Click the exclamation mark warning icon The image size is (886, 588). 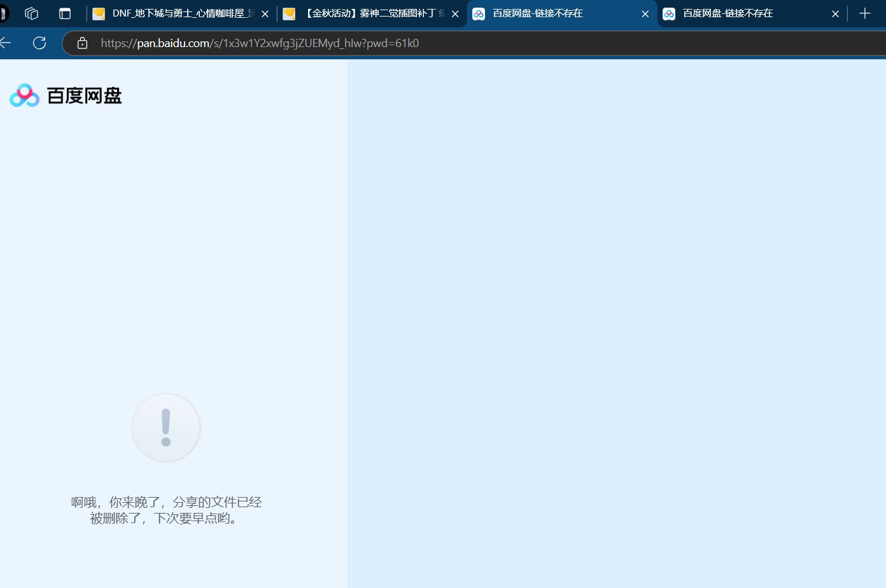[x=166, y=428]
